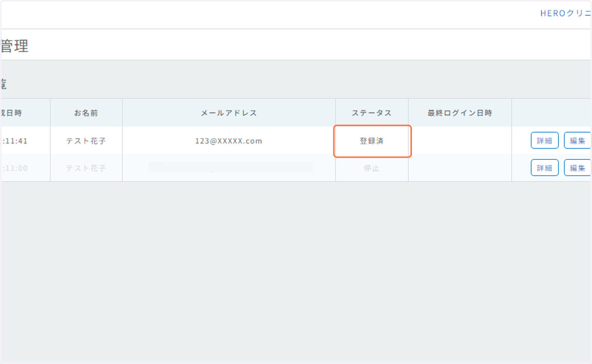592x364 pixels.
Task: Open the HEROクリニック link in header
Action: point(566,14)
